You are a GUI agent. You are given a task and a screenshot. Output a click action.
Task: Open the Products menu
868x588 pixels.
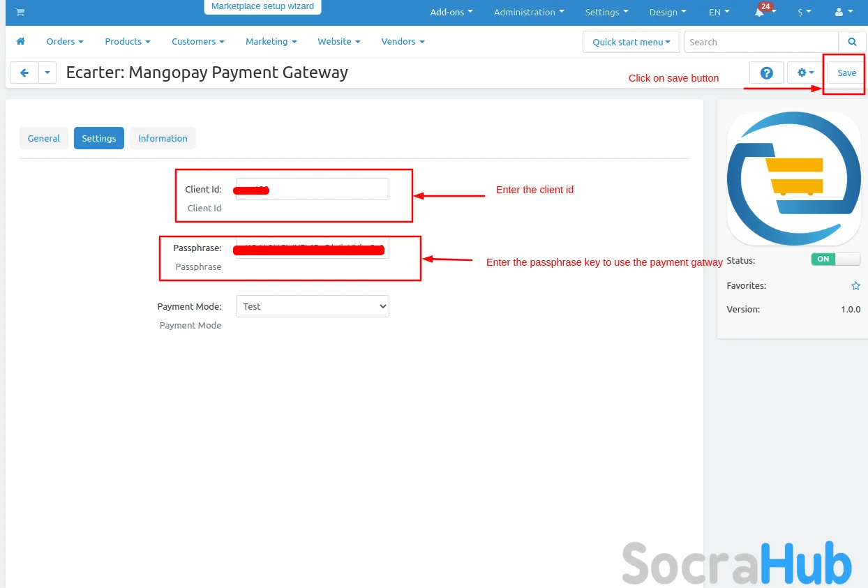click(x=128, y=42)
